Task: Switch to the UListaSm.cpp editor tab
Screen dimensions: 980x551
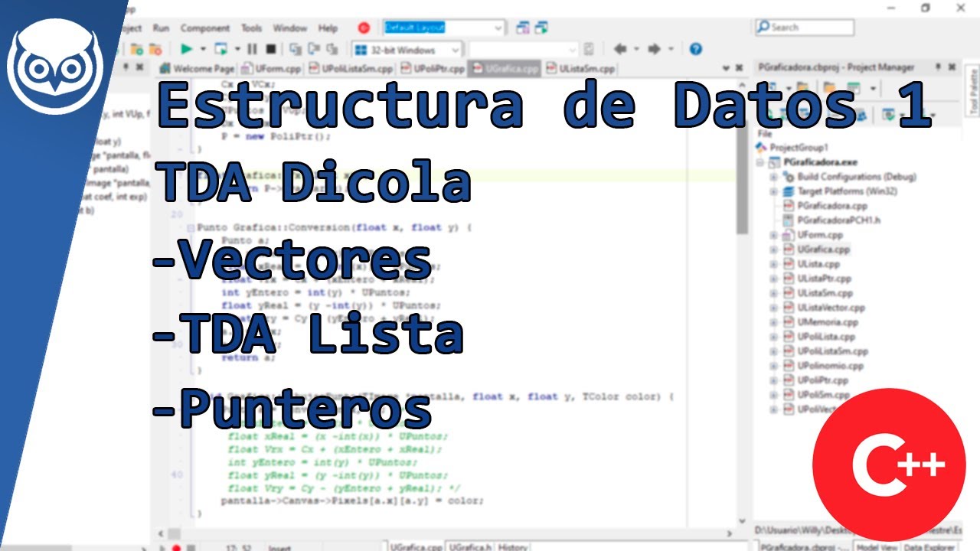Action: click(581, 68)
